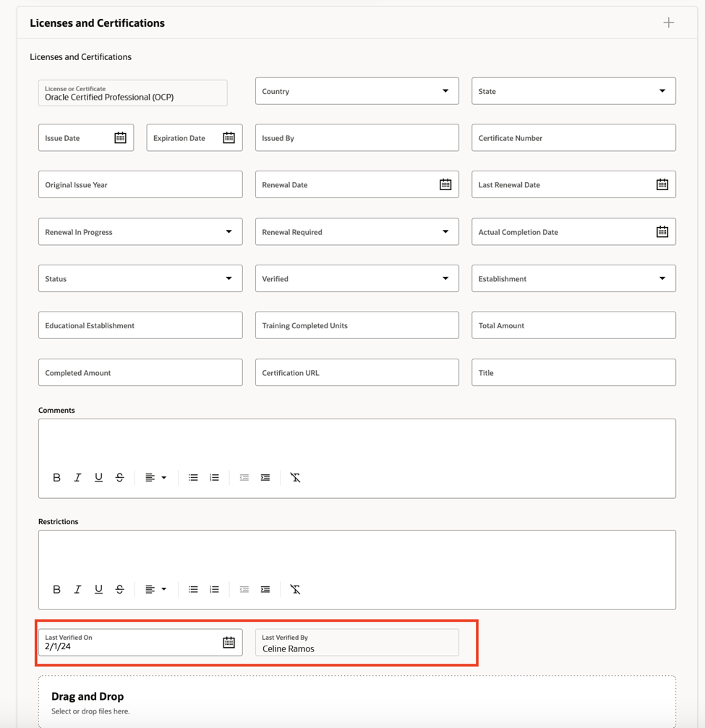Screen dimensions: 705x728
Task: Open the Renewal In Progress dropdown
Action: [140, 231]
